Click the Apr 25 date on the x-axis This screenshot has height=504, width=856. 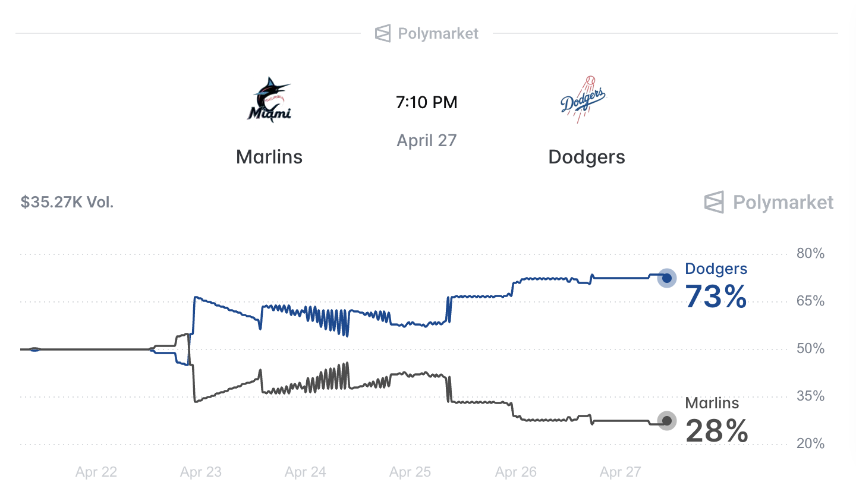click(x=410, y=472)
